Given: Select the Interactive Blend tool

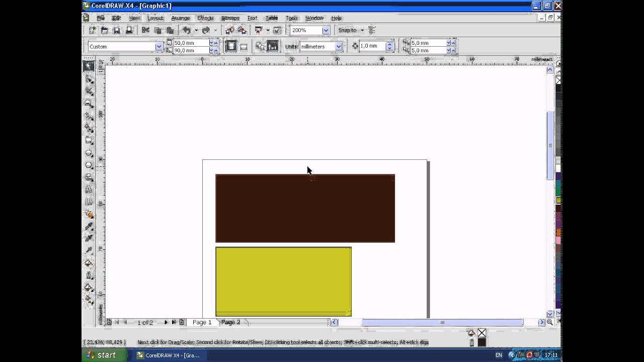Looking at the screenshot, I should coord(89,214).
